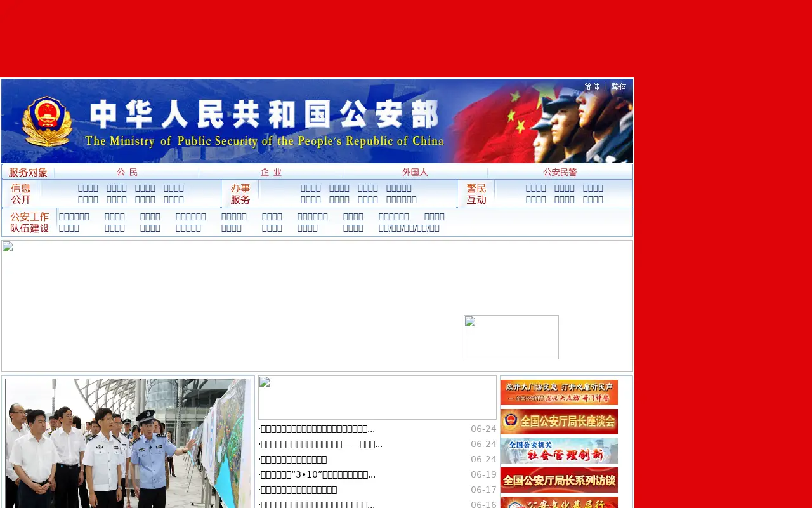Screen dimensions: 812x508
Task: Switch to 繁体 traditional Chinese
Action: 619,87
